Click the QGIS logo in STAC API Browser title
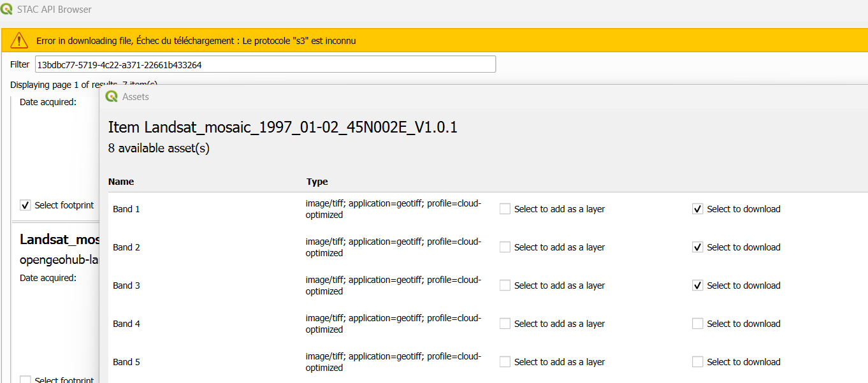Screen dimensions: 868x383 (x=7, y=9)
